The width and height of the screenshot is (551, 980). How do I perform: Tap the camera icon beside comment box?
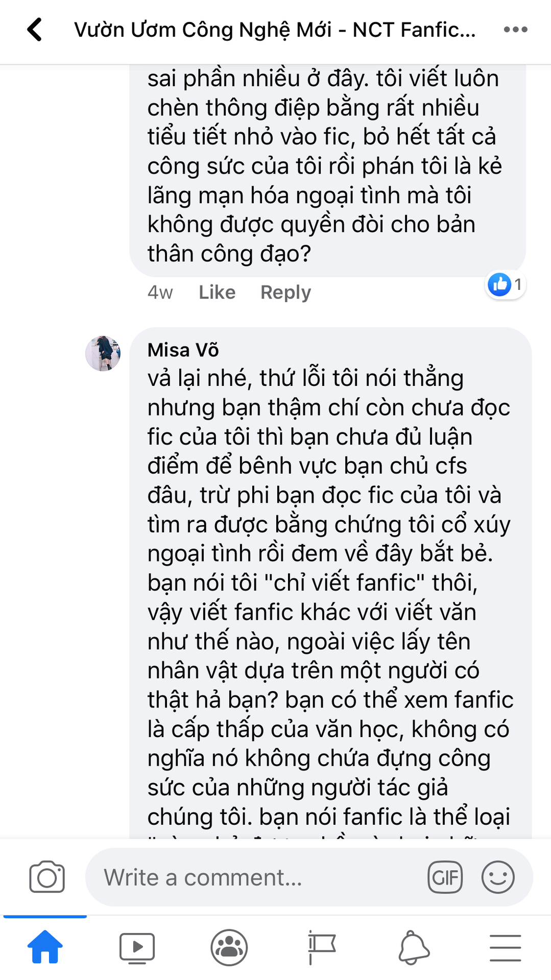tap(47, 877)
